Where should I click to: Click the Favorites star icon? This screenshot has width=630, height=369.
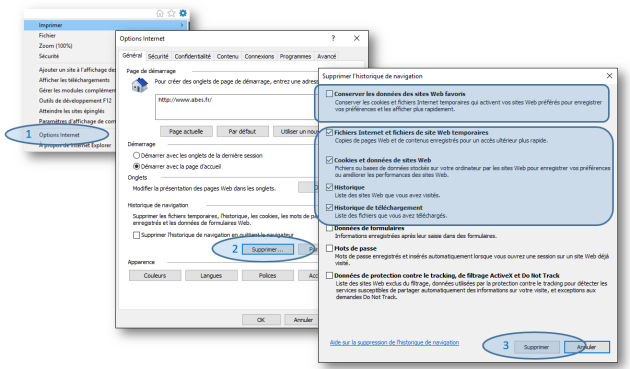tap(172, 13)
